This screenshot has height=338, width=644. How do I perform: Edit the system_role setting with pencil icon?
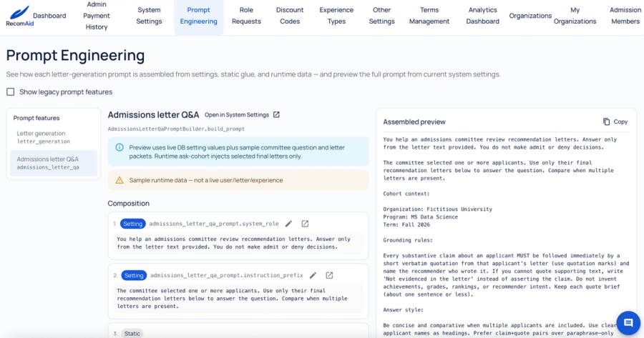pyautogui.click(x=289, y=224)
